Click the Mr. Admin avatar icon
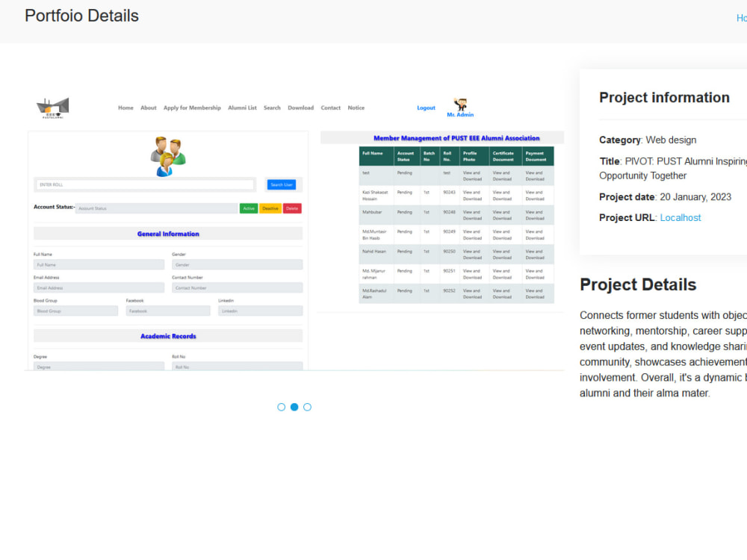This screenshot has height=560, width=747. 460,104
